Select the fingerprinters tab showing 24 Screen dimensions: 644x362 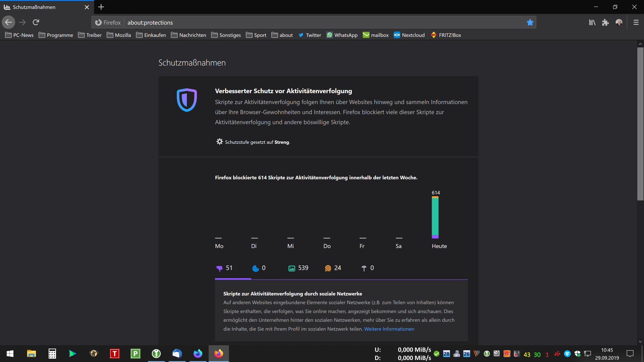(333, 268)
